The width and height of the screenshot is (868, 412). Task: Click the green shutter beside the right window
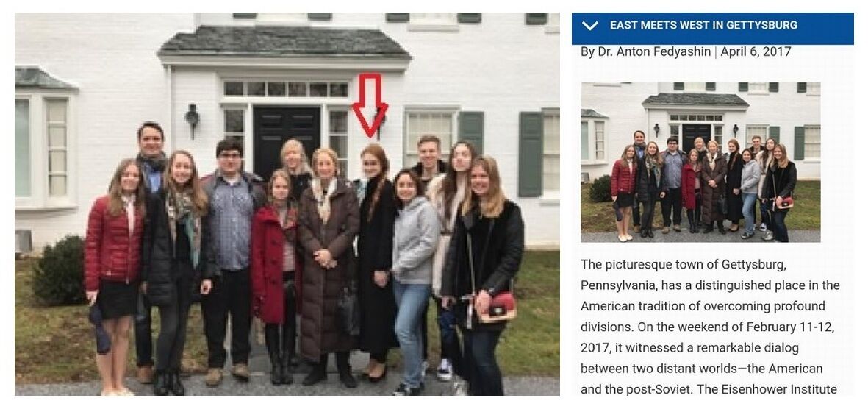click(x=531, y=154)
